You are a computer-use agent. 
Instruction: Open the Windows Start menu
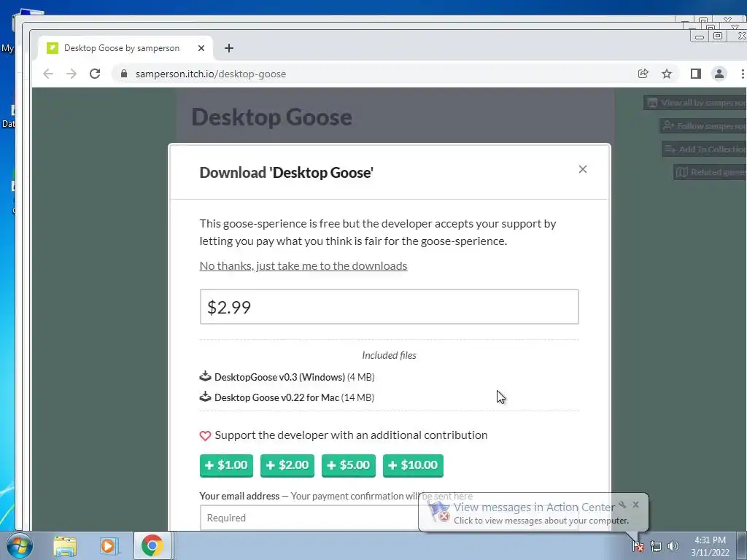pyautogui.click(x=19, y=545)
